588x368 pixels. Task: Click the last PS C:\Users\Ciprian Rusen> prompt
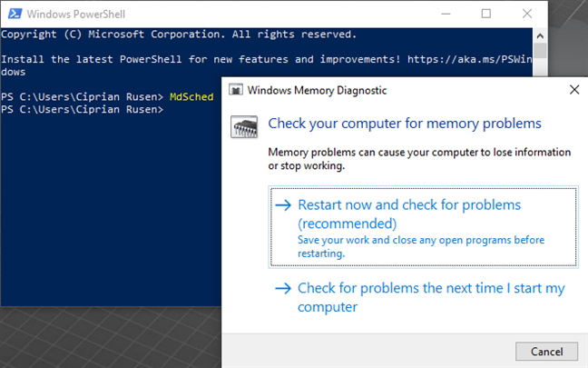83,110
